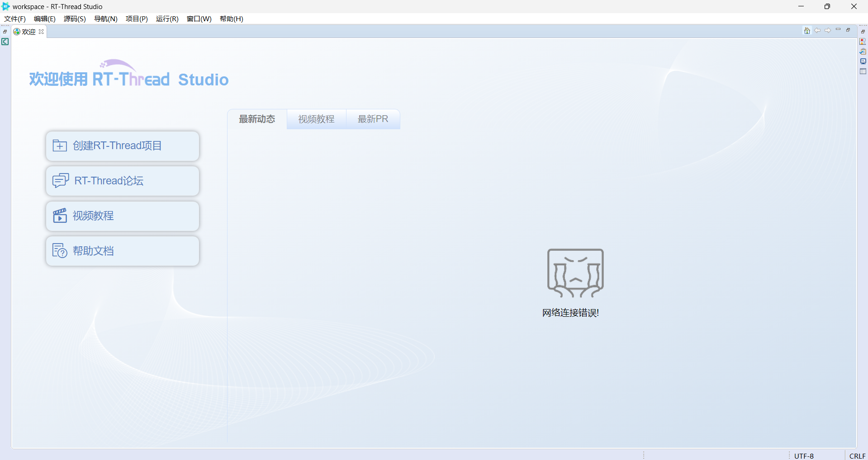
Task: Open the green C project explorer icon
Action: click(5, 42)
